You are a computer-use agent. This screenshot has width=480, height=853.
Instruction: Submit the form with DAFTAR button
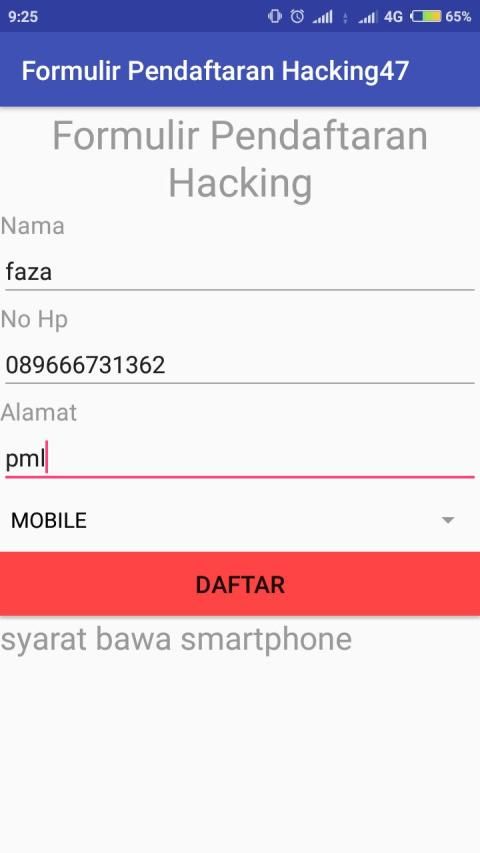coord(240,584)
